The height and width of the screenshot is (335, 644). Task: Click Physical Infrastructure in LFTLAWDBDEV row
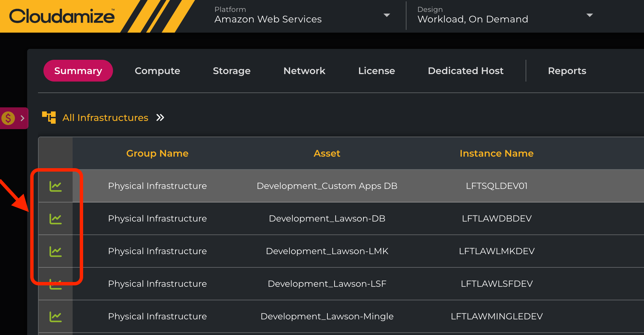[157, 218]
